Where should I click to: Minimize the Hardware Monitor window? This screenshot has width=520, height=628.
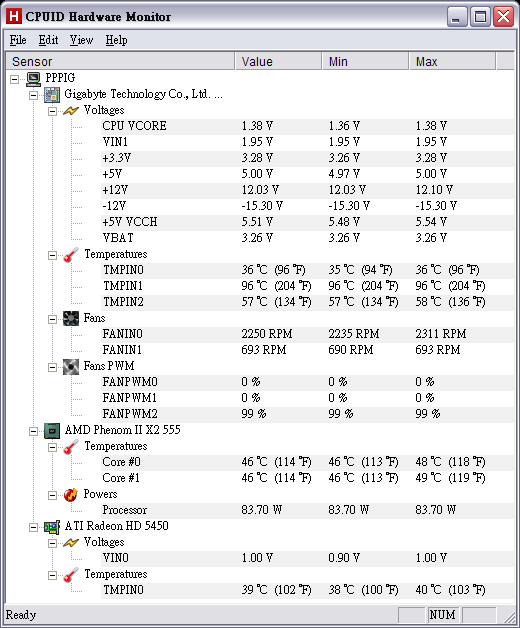(x=457, y=17)
